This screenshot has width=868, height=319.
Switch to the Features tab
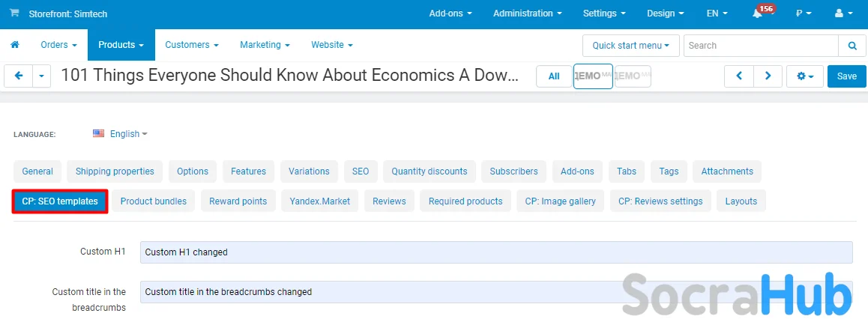248,171
